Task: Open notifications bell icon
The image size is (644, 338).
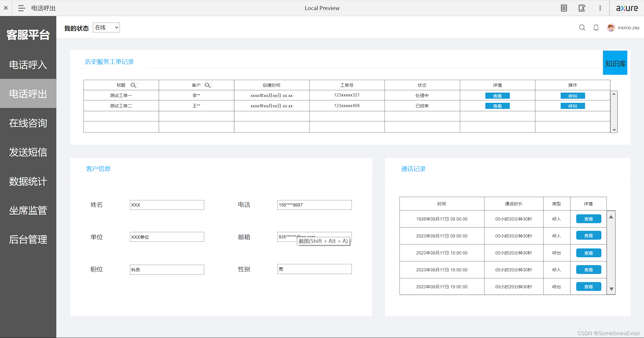Action: coord(596,28)
